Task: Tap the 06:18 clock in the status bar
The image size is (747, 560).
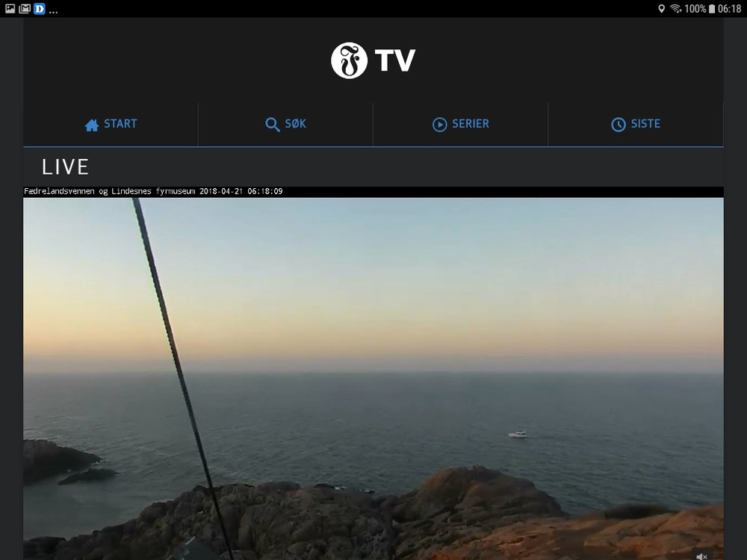Action: tap(729, 8)
